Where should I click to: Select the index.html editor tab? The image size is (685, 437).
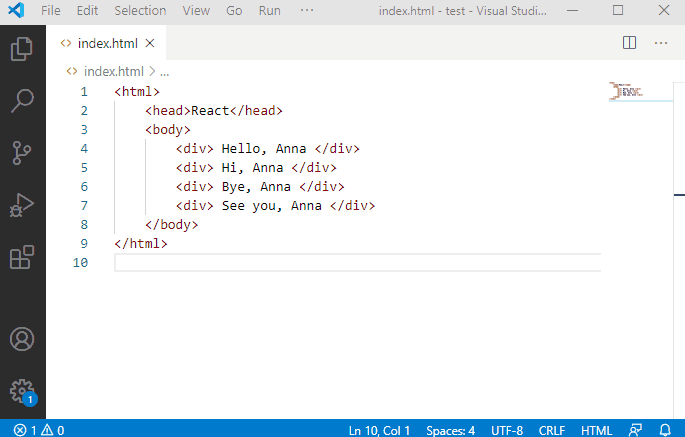click(106, 43)
